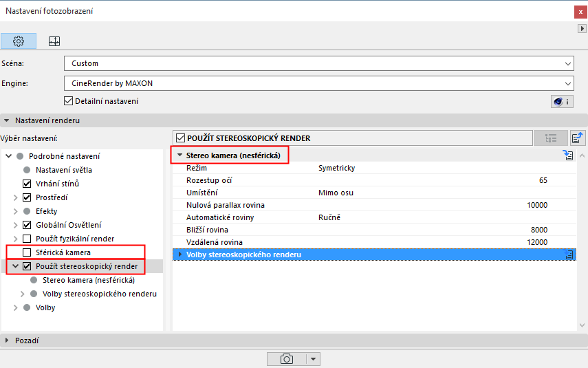
Task: Expand the Volby tree node
Action: pyautogui.click(x=15, y=307)
